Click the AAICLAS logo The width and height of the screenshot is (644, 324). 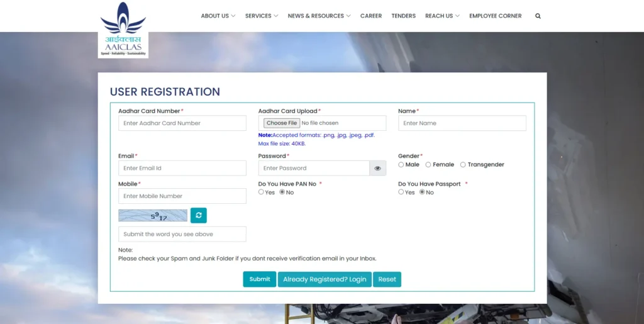pyautogui.click(x=123, y=30)
